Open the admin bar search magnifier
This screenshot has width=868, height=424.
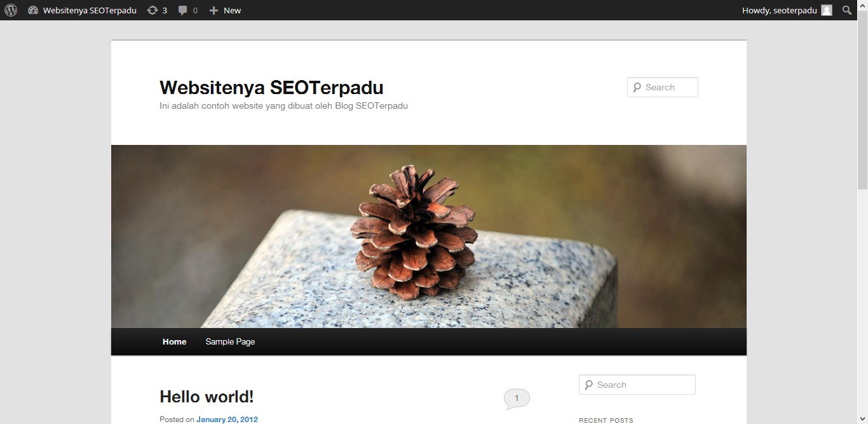[847, 10]
